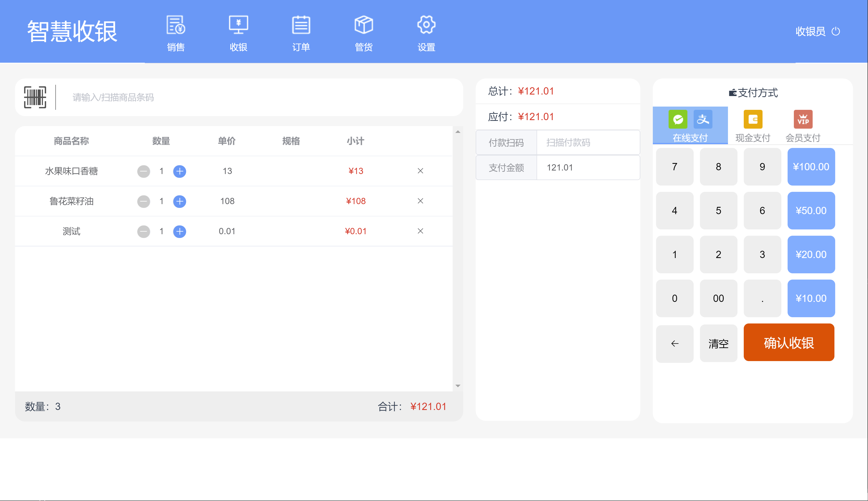
Task: Choose the ¥10.00 quick amount
Action: click(x=811, y=298)
